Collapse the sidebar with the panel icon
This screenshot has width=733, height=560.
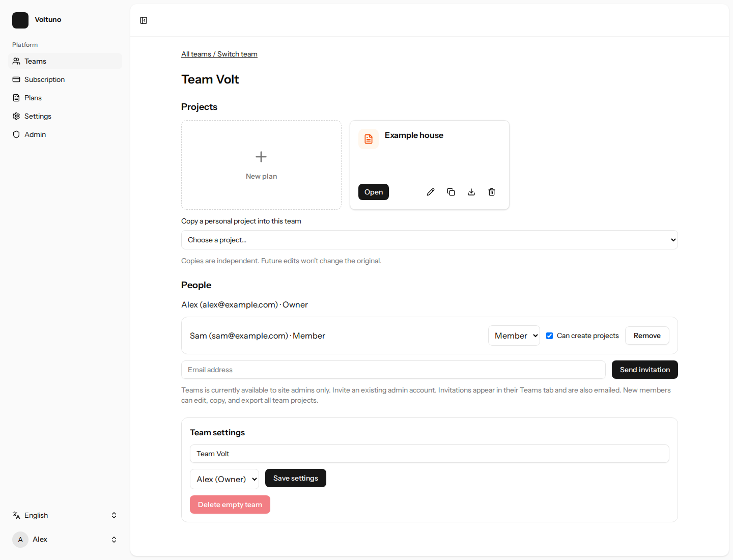click(144, 20)
